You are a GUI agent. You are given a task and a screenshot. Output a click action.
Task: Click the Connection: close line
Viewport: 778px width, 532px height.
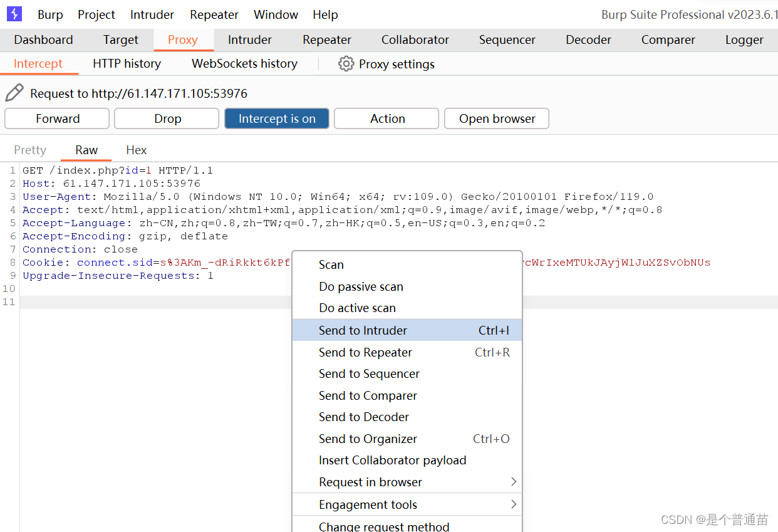coord(80,249)
